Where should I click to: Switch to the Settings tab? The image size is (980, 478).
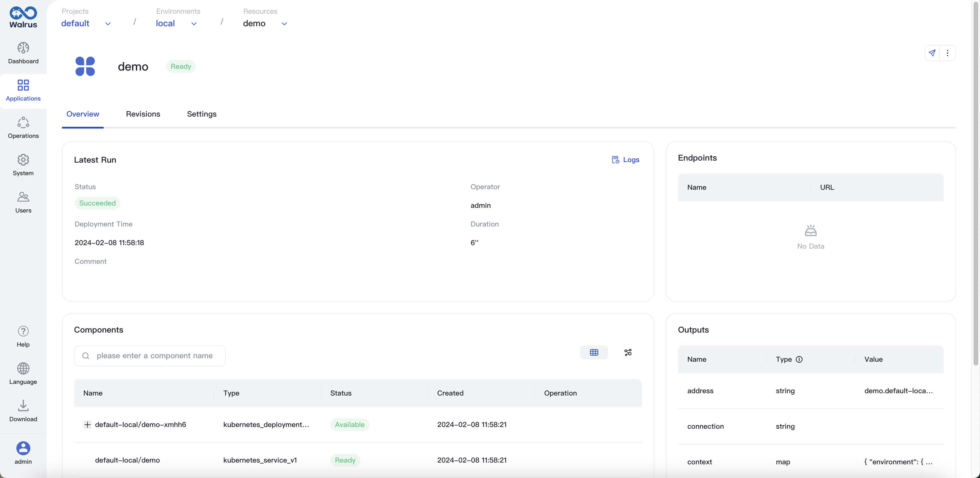pyautogui.click(x=201, y=114)
